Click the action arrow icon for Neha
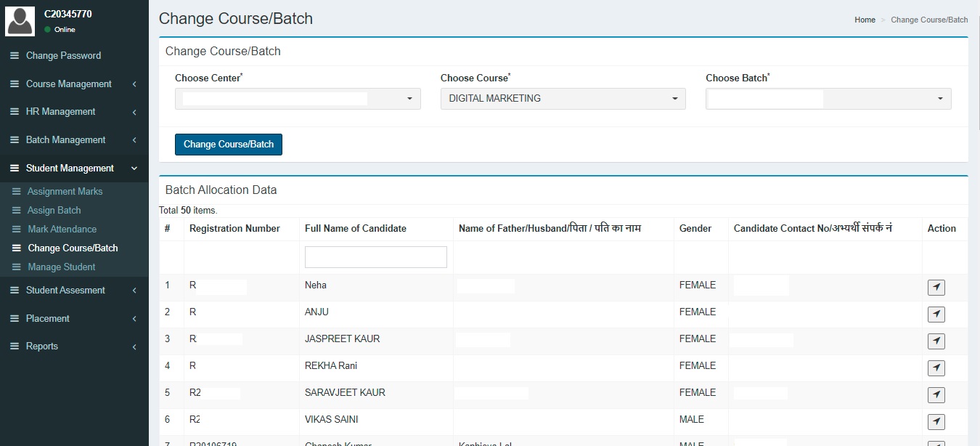This screenshot has width=980, height=446. coord(936,288)
